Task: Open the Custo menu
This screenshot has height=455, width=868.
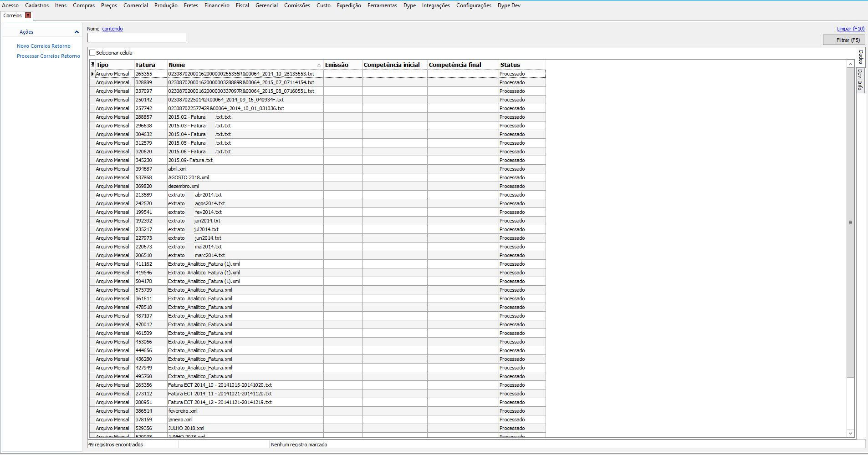Action: [323, 5]
